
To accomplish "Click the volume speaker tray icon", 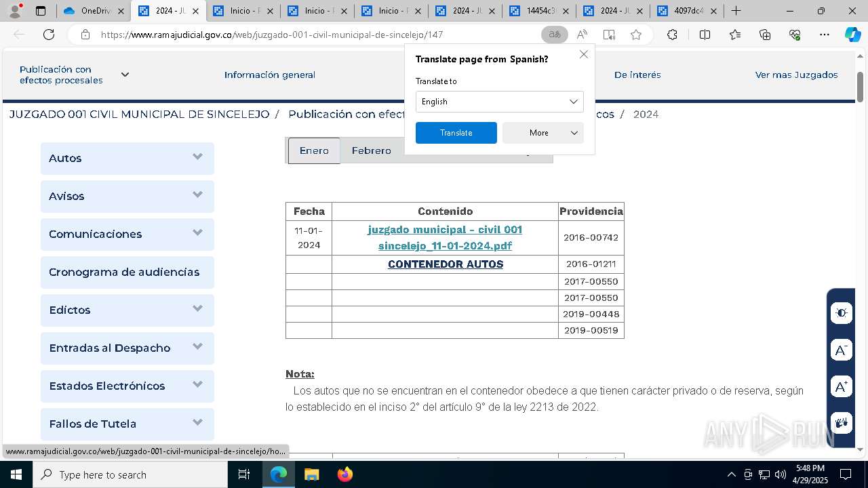I will (780, 474).
